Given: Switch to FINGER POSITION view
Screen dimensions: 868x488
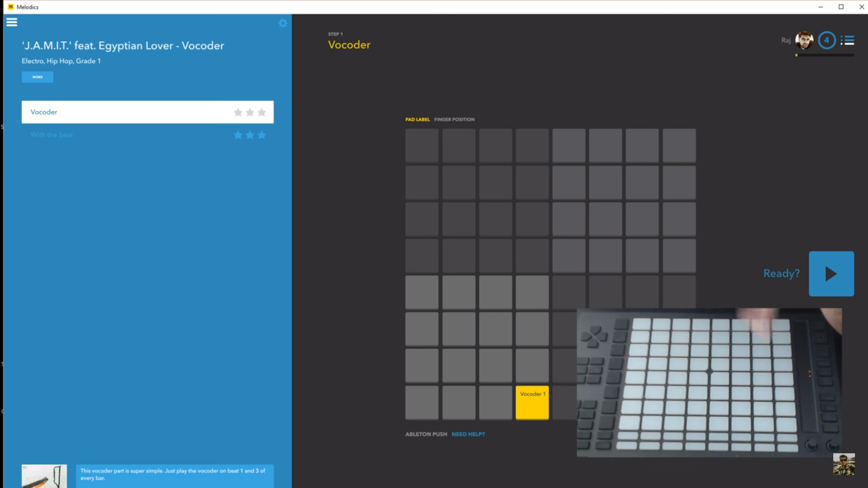Looking at the screenshot, I should click(454, 119).
